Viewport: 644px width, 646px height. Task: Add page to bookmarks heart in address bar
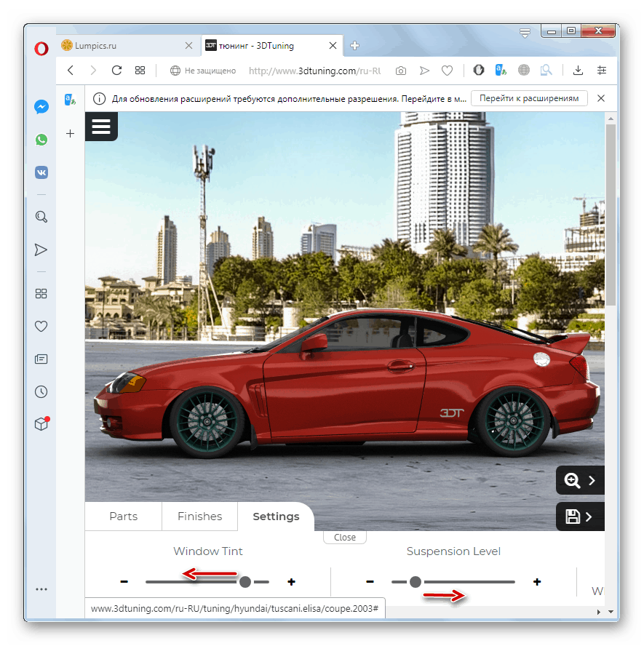point(447,71)
